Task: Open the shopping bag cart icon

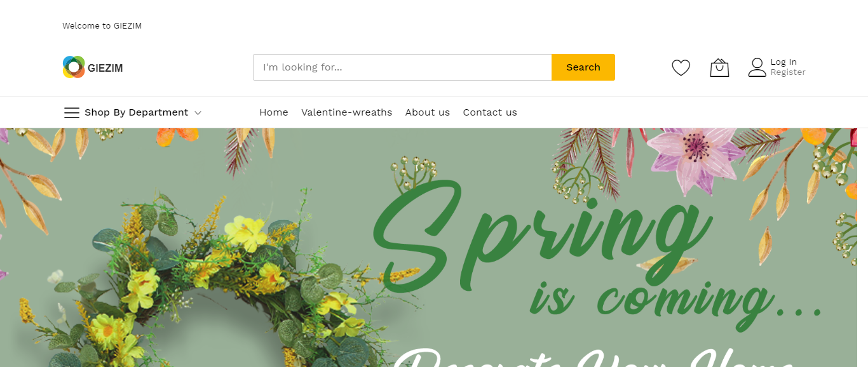Action: [x=719, y=67]
